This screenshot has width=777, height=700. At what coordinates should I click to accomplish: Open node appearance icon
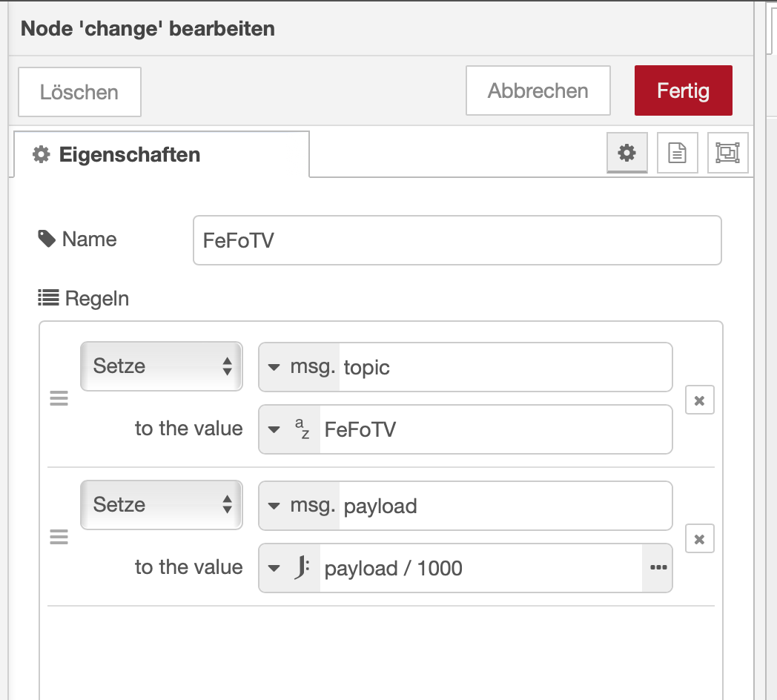(727, 153)
